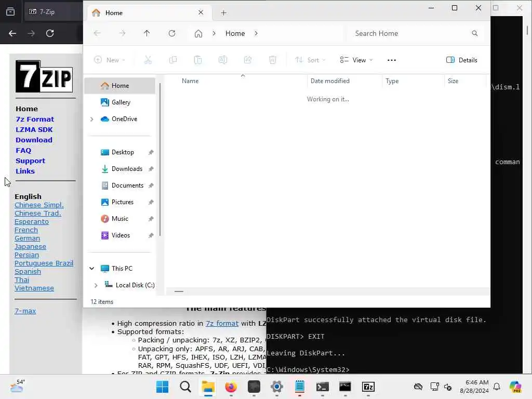Click the Rename icon in Explorer toolbar
532x399 pixels.
[x=222, y=60]
